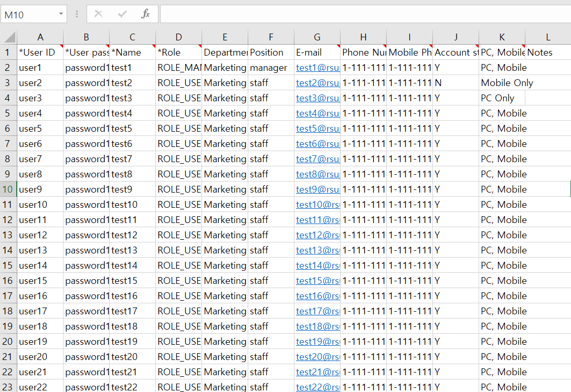Open the test9@rsu email link
Screen dimensions: 571x392
click(x=318, y=189)
